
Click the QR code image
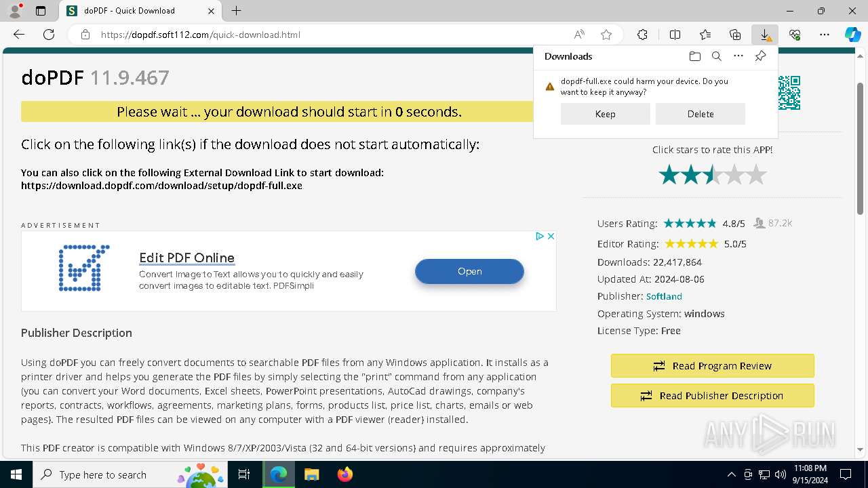pyautogui.click(x=789, y=93)
